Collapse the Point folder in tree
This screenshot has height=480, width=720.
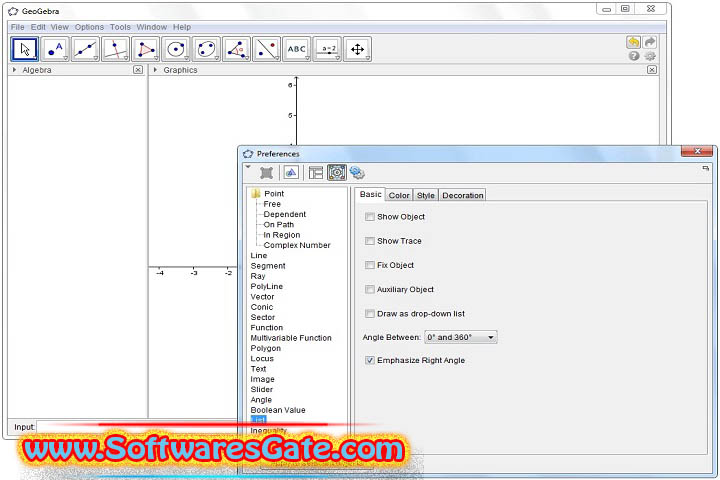click(x=256, y=193)
